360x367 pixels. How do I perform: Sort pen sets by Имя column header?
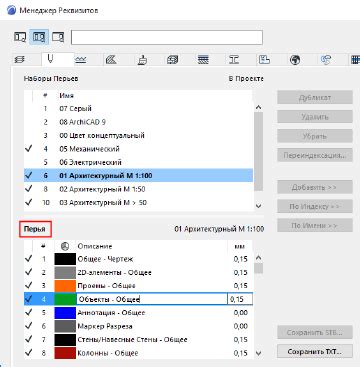pos(66,95)
